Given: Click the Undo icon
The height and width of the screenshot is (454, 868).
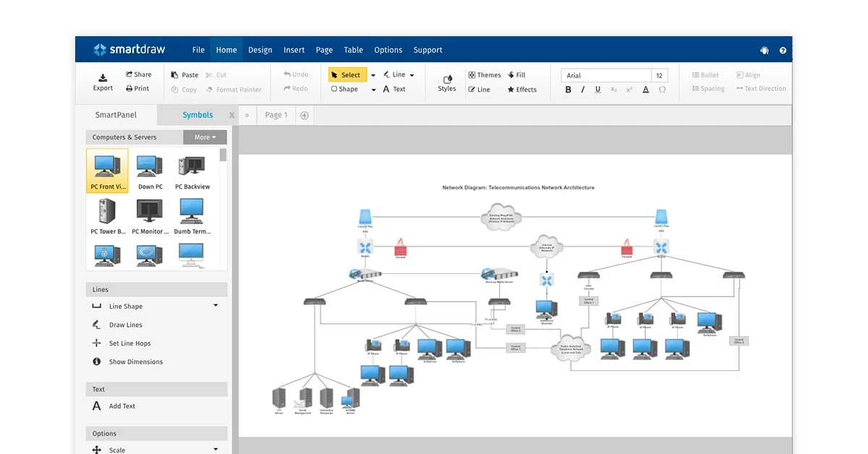Looking at the screenshot, I should (294, 74).
